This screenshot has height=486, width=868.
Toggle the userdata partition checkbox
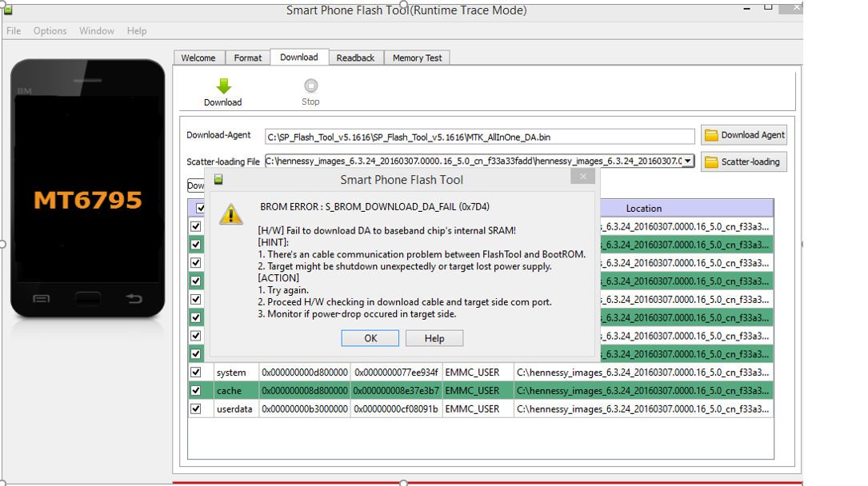tap(195, 408)
